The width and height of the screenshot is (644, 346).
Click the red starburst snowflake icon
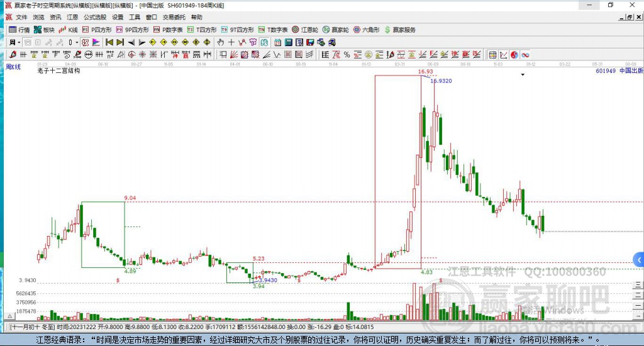tap(142, 55)
